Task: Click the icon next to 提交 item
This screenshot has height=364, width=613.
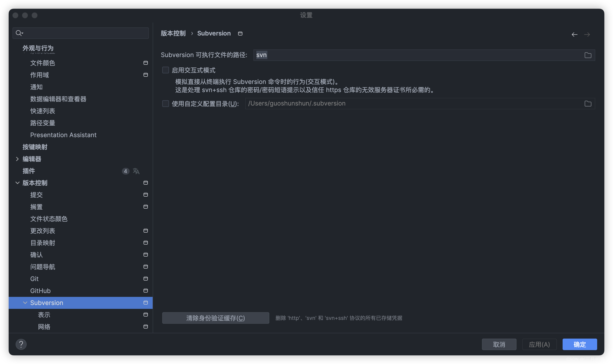Action: [146, 194]
